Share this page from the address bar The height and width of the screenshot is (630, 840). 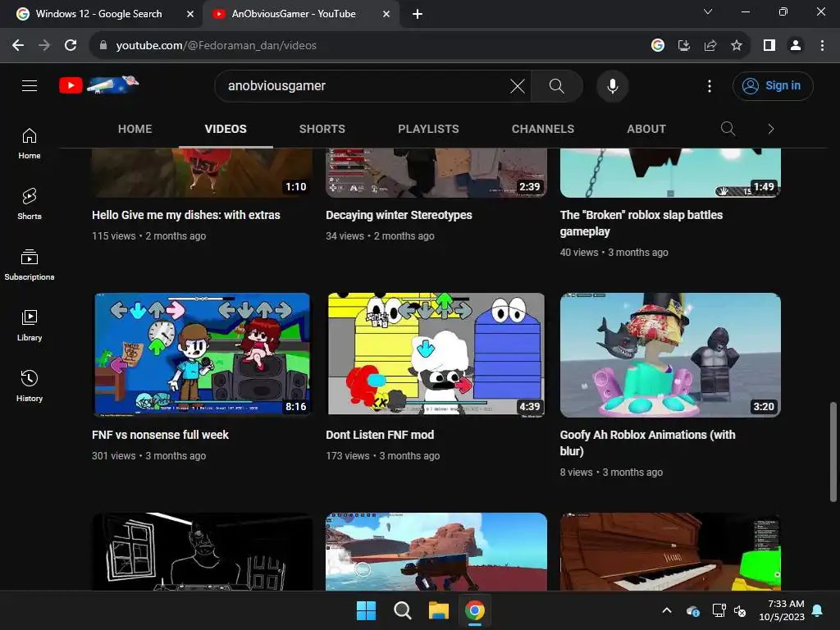710,46
